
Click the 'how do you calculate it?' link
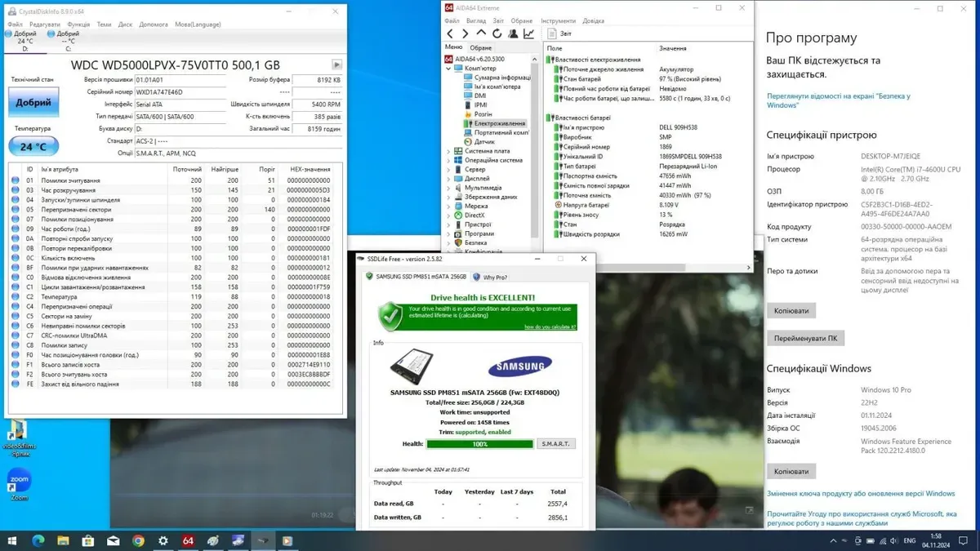(x=549, y=327)
